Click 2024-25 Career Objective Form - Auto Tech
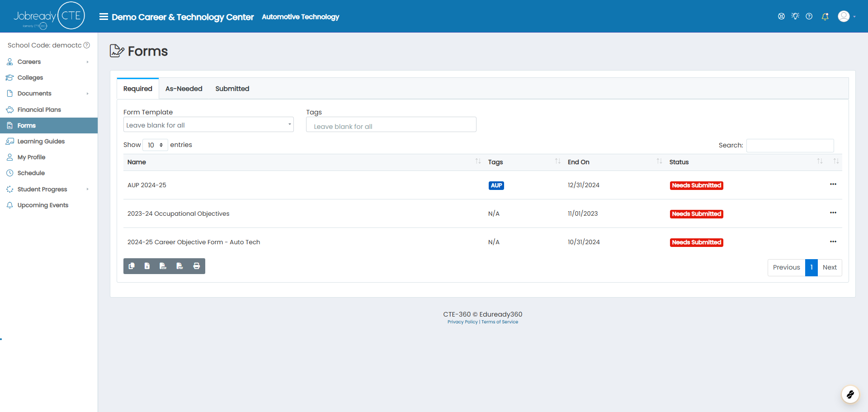Screen dimensions: 868x412 click(x=193, y=242)
